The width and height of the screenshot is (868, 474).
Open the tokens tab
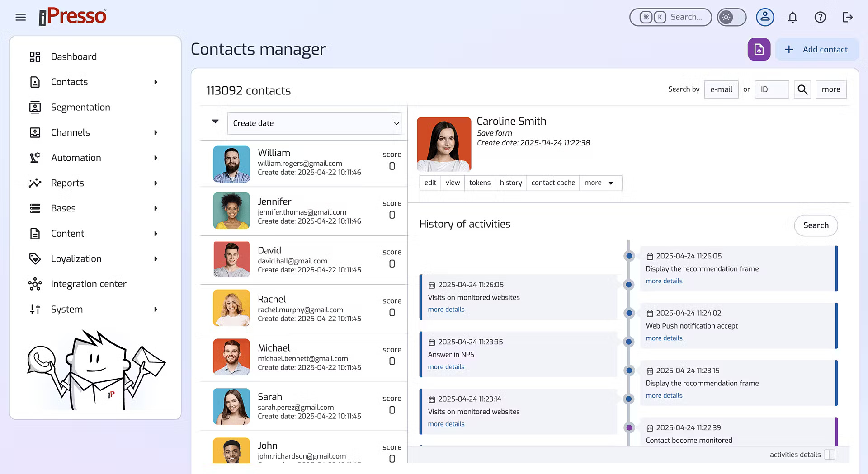click(480, 183)
